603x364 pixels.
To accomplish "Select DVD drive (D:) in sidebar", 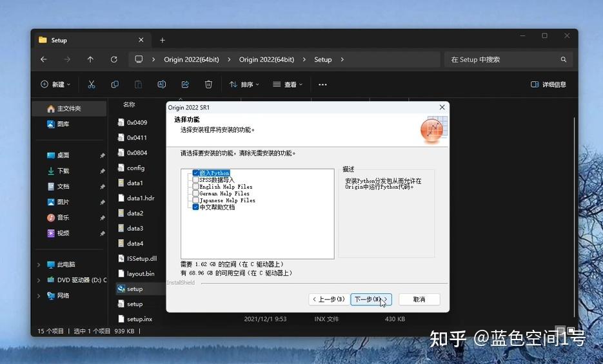I will (77, 280).
